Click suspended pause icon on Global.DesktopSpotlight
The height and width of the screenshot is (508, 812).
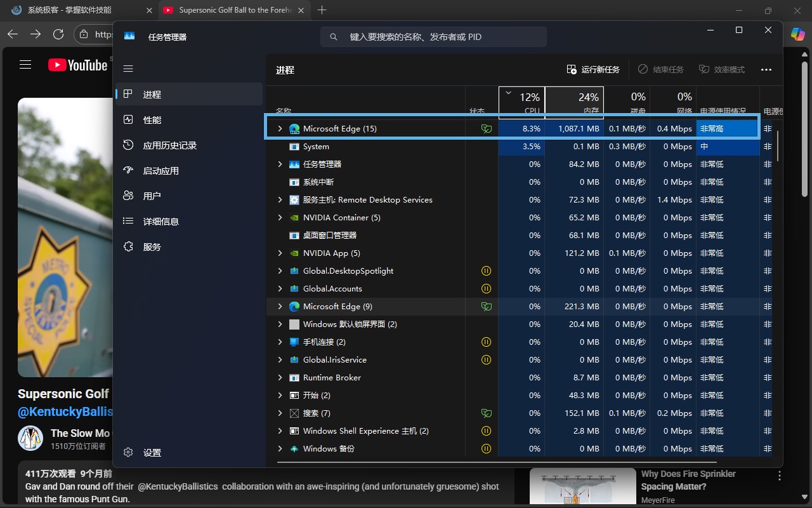[x=487, y=271]
